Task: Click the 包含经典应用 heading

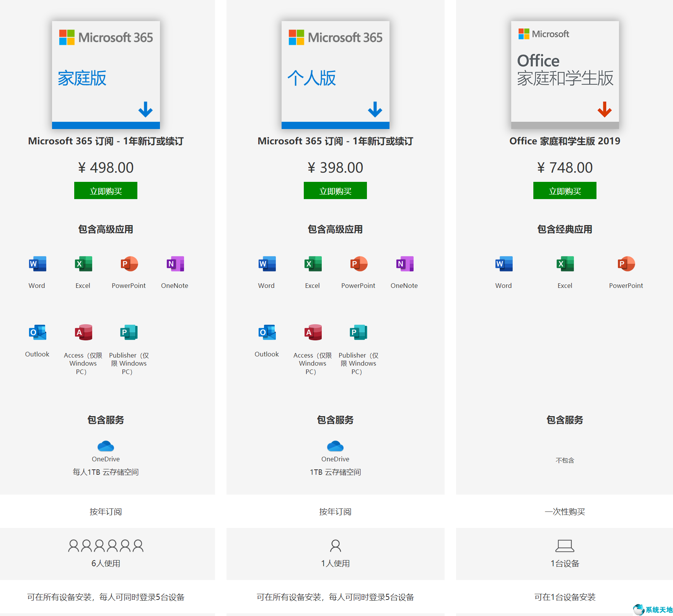Action: click(565, 229)
